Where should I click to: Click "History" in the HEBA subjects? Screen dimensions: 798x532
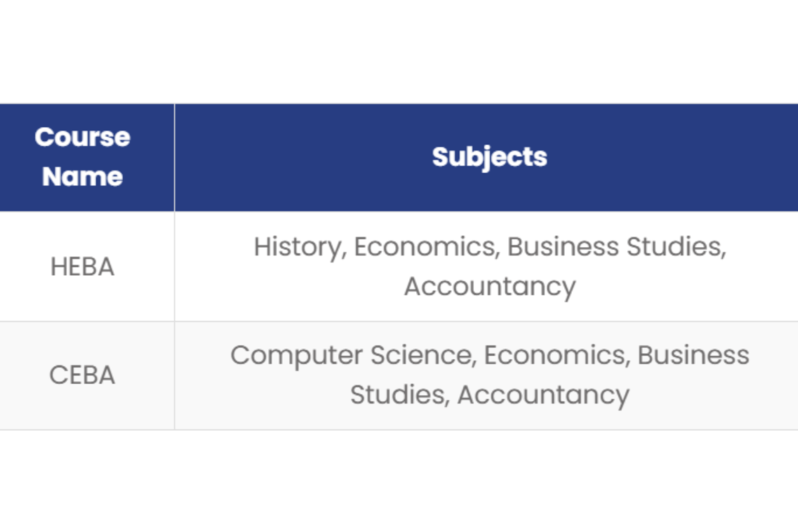(298, 247)
